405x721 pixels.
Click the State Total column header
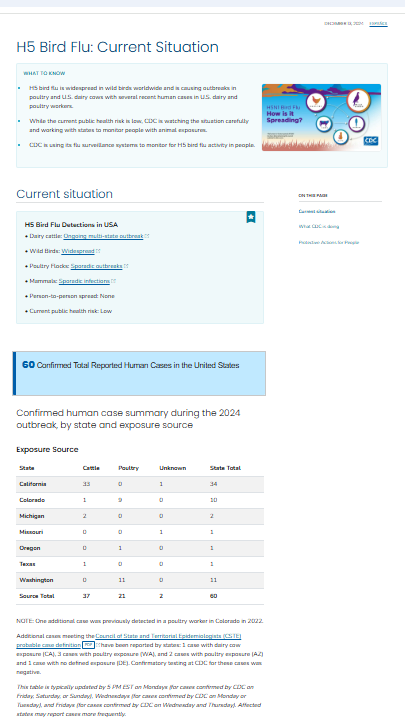tap(225, 468)
